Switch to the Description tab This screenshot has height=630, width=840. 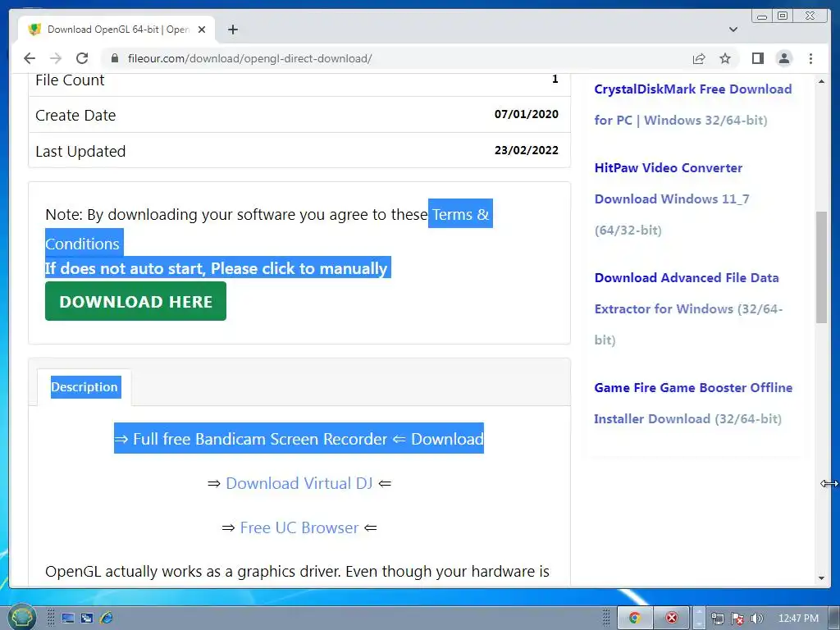pyautogui.click(x=85, y=387)
